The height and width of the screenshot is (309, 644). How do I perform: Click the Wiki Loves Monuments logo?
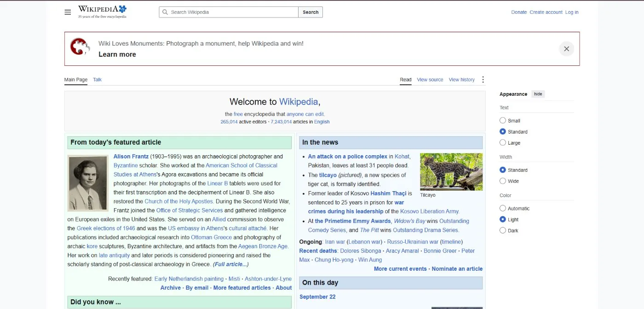(80, 47)
